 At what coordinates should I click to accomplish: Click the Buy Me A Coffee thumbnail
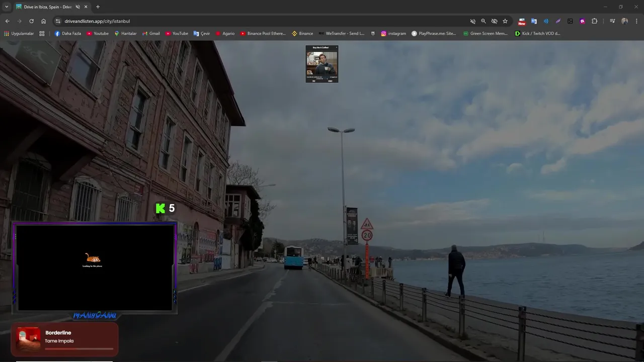(322, 64)
